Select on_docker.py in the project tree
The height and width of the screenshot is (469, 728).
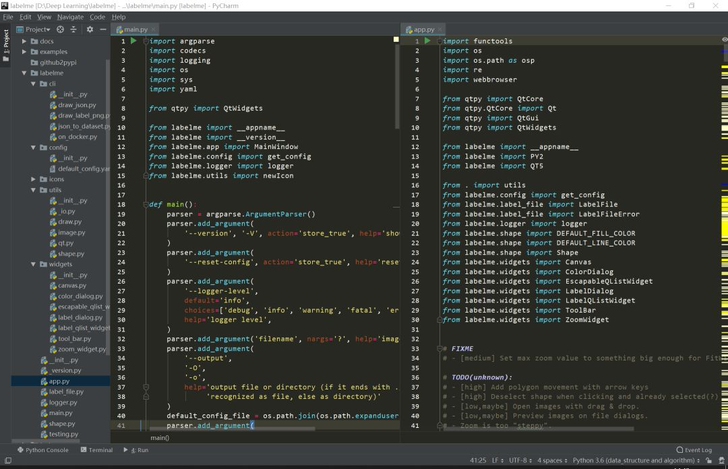[73, 137]
